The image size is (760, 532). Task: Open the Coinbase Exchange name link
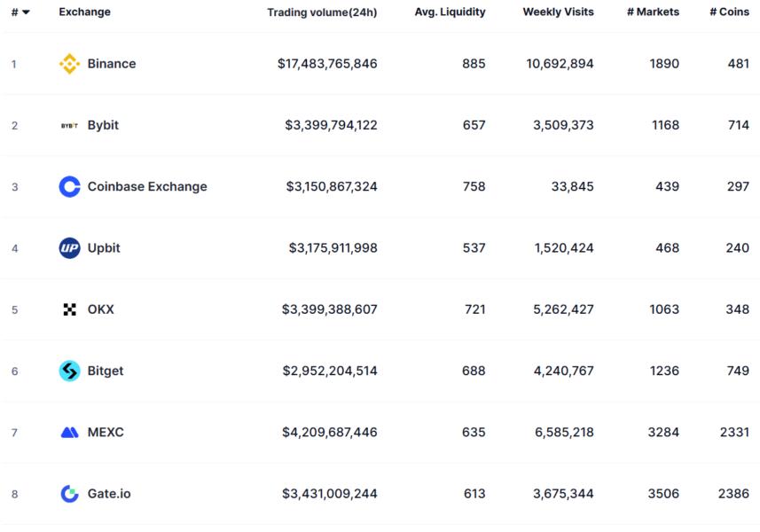click(x=147, y=187)
